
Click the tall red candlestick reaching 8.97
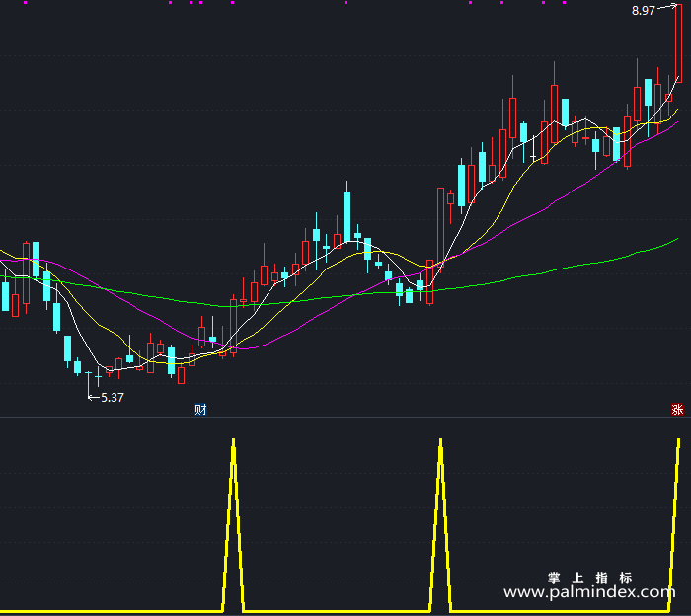tap(678, 43)
